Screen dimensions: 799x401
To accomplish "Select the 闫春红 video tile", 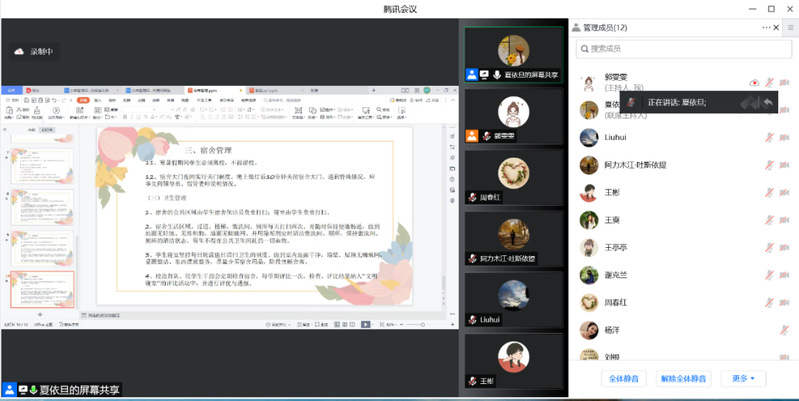I will click(x=513, y=178).
